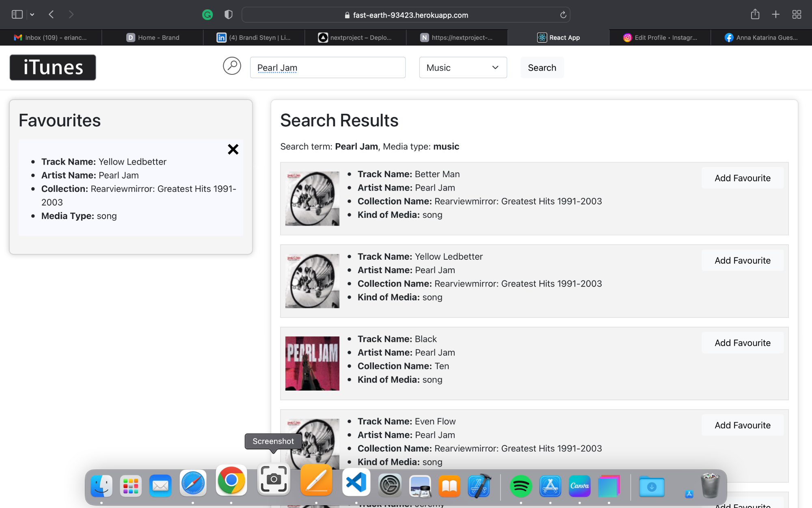Open the Share icon in Safari toolbar

[x=755, y=14]
